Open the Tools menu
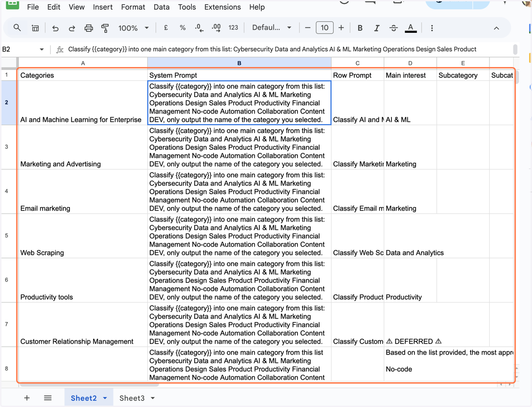The image size is (532, 407). point(187,7)
